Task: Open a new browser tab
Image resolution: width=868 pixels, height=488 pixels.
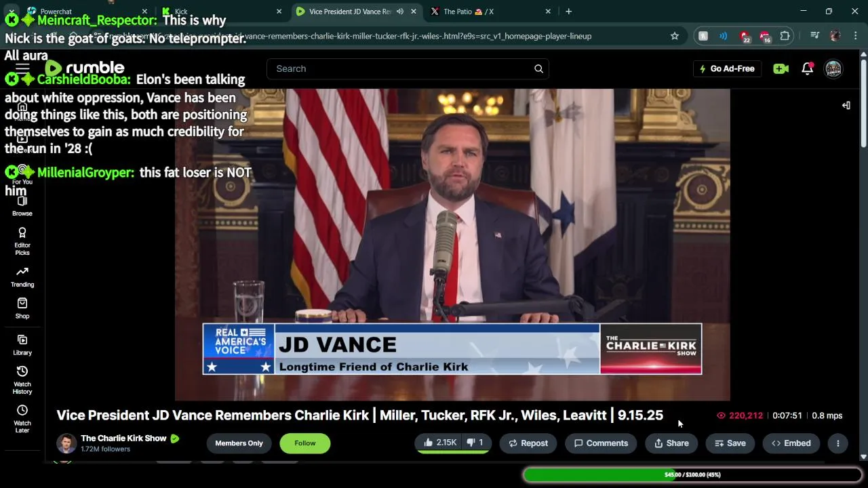Action: 568,12
